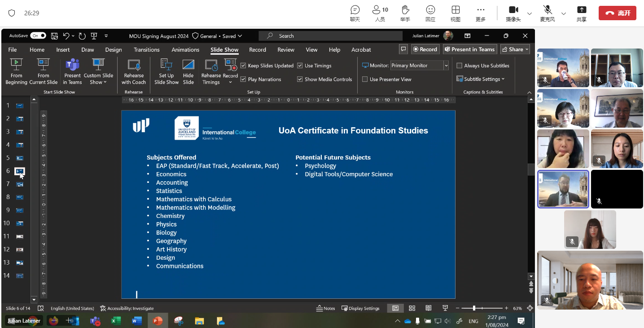Viewport: 644px width, 328px height.
Task: Toggle the Play Narrations checkbox
Action: 243,79
